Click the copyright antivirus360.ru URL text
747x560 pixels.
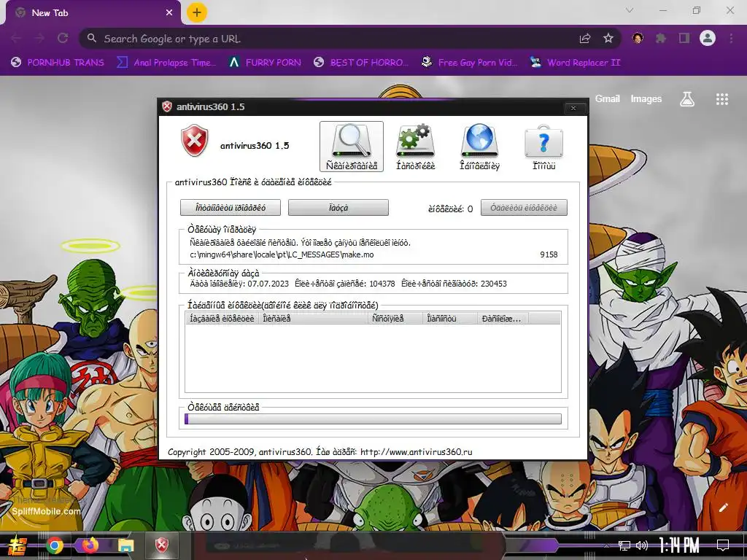pos(417,452)
